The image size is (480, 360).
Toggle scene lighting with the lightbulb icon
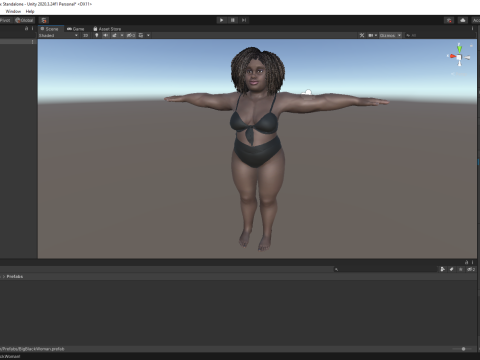[97, 35]
